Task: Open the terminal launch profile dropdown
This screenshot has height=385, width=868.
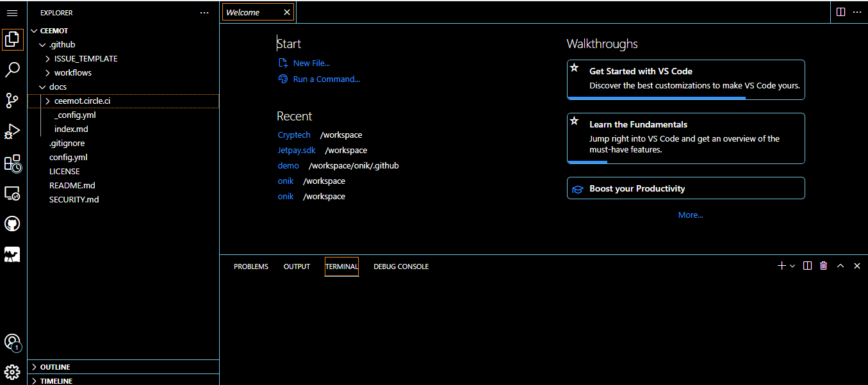Action: 792,266
